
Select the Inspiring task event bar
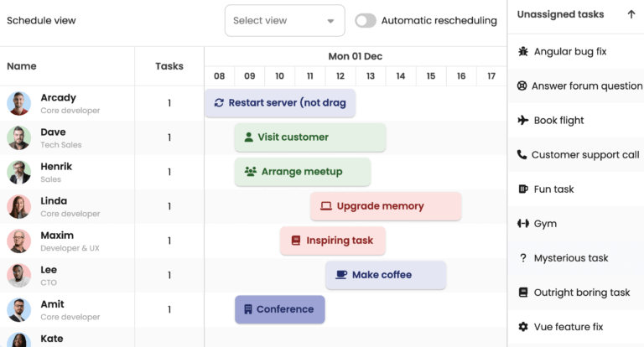point(333,241)
